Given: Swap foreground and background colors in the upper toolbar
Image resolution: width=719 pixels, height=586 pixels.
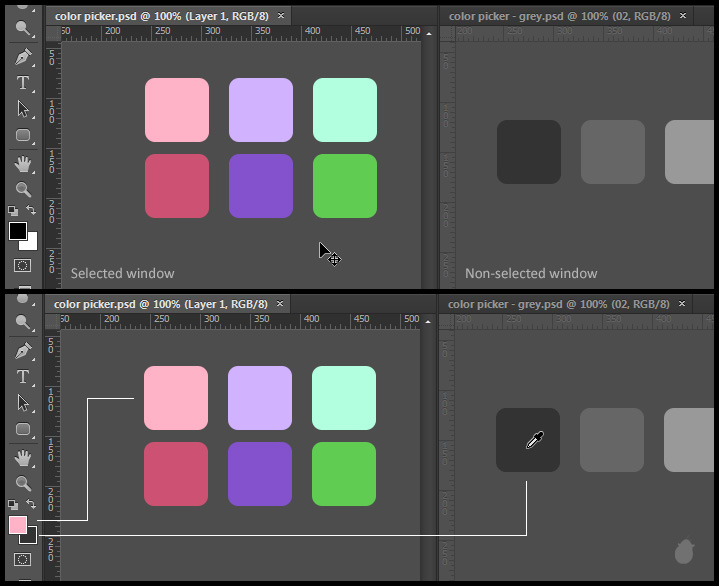Looking at the screenshot, I should tap(32, 210).
